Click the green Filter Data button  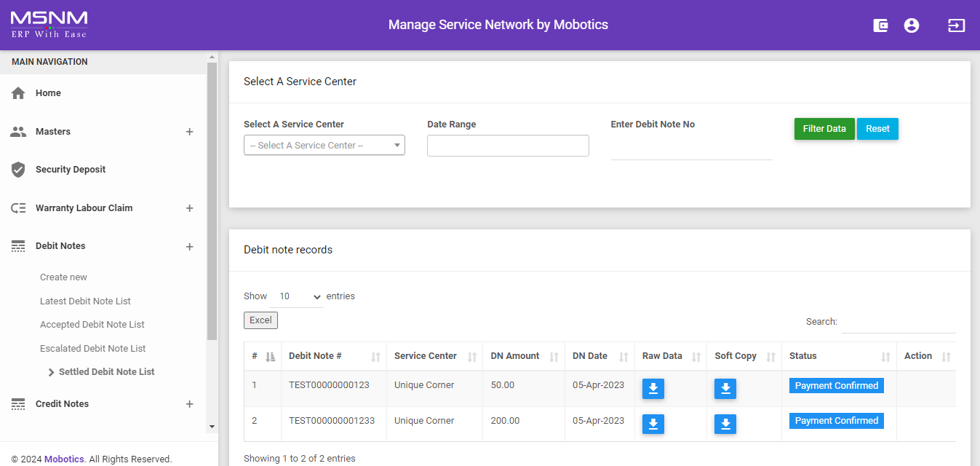(824, 129)
